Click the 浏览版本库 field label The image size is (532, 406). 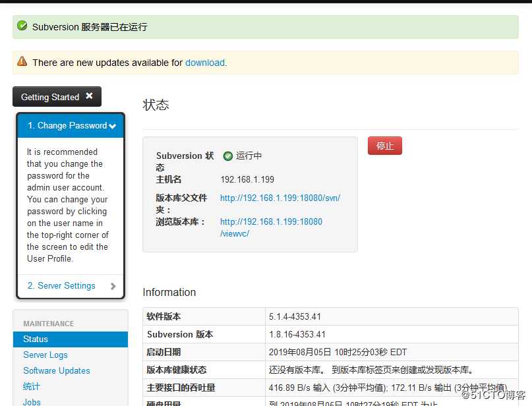[x=181, y=222]
